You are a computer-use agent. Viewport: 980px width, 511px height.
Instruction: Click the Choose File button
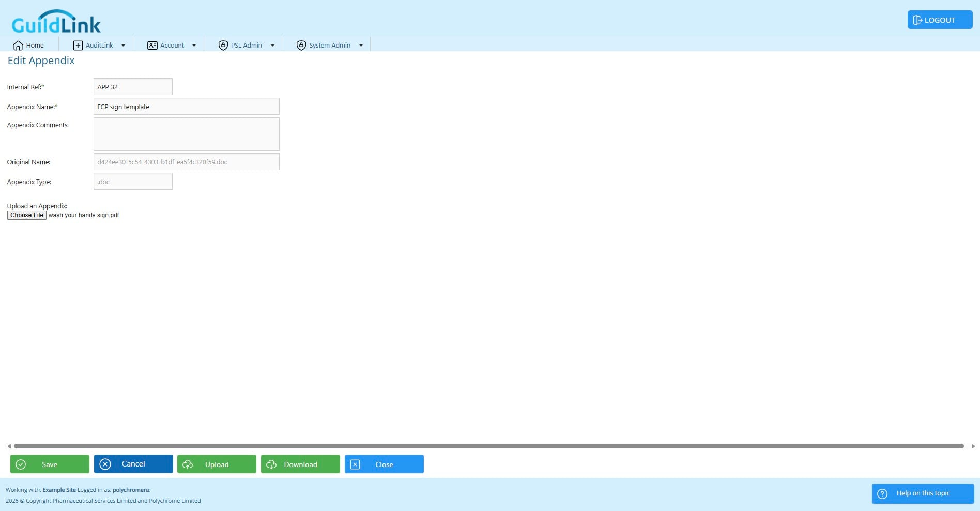pos(27,215)
